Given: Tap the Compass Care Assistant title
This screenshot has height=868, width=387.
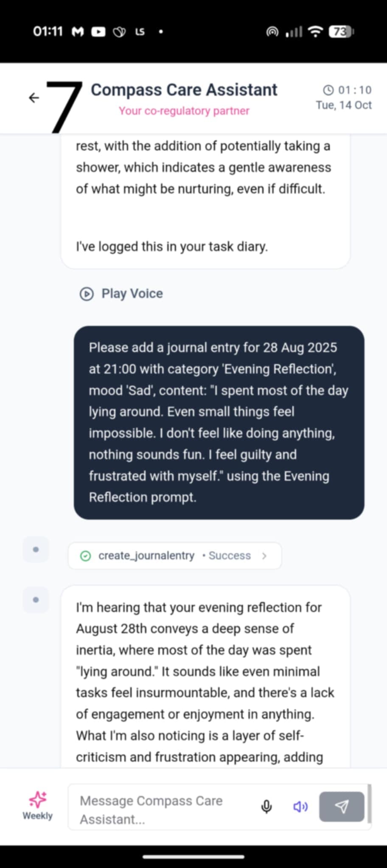Looking at the screenshot, I should coord(184,90).
